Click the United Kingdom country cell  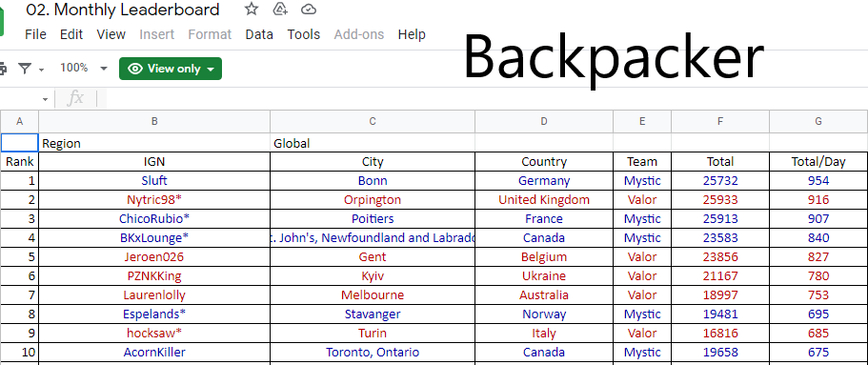coord(544,199)
